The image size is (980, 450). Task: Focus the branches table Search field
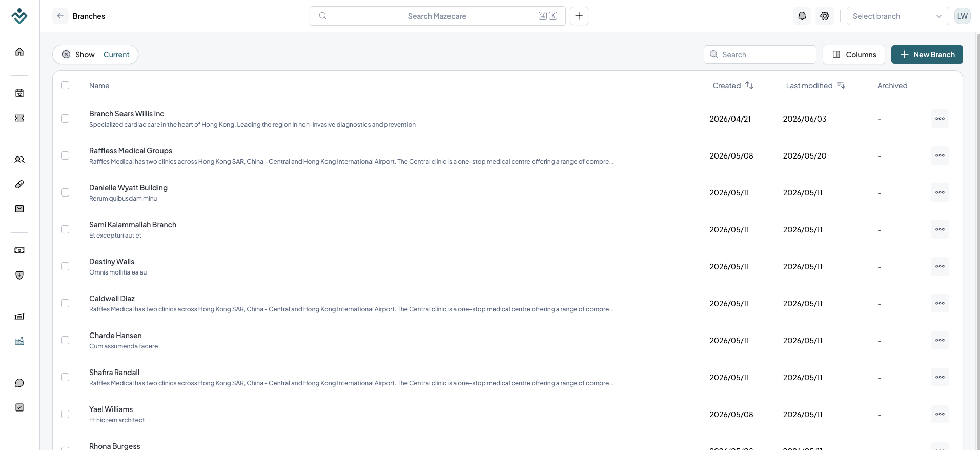(760, 54)
